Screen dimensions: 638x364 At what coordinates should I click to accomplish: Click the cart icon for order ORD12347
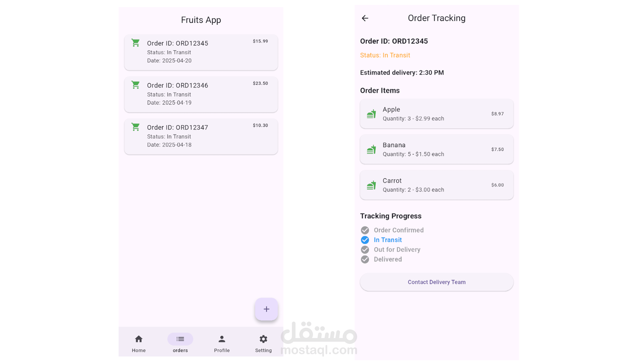point(135,127)
